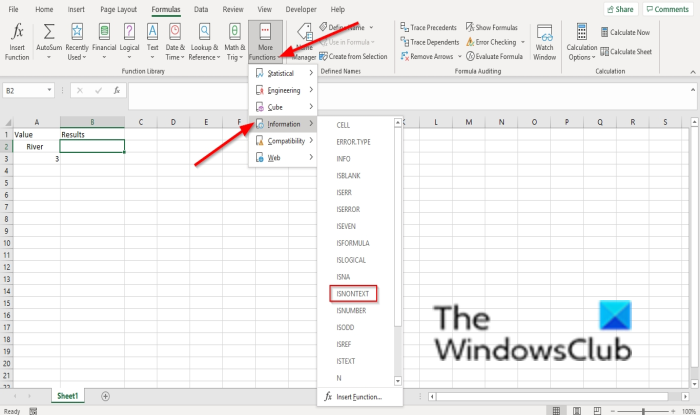Switch to Normal view icon
The image size is (700, 415).
pos(556,411)
